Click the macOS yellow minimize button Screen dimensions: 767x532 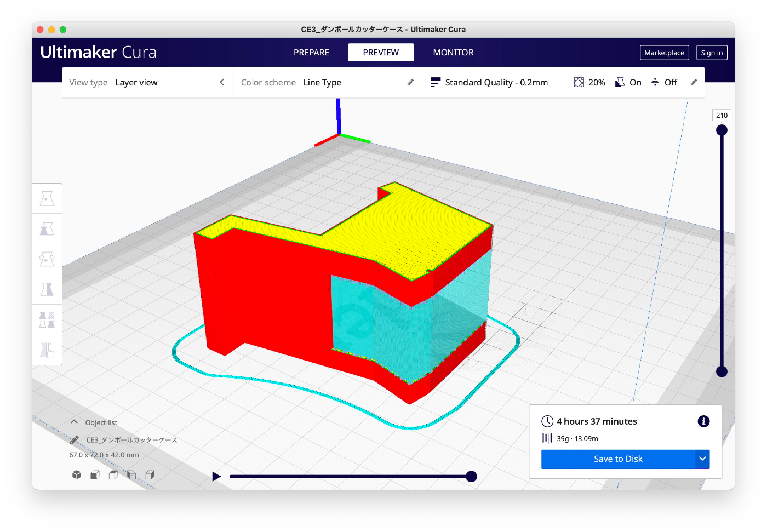[51, 30]
